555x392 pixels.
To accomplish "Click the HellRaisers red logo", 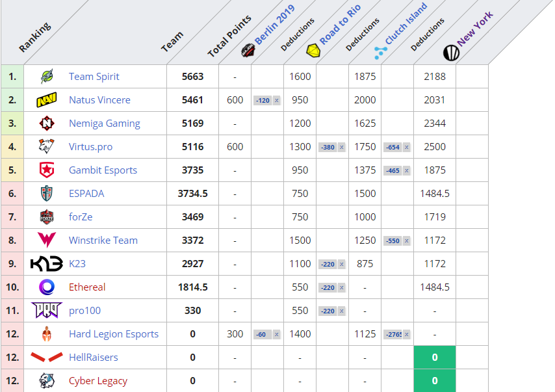I will (x=47, y=358).
